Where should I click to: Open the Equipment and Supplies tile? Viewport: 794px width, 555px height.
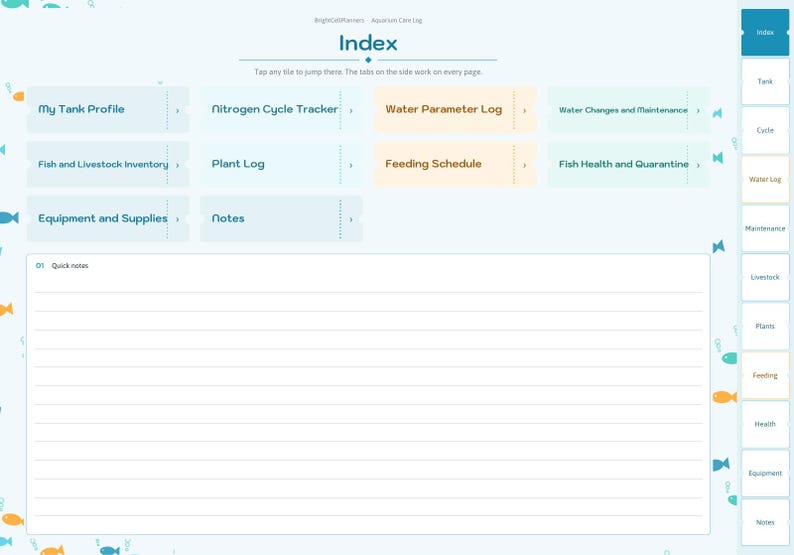(x=108, y=219)
